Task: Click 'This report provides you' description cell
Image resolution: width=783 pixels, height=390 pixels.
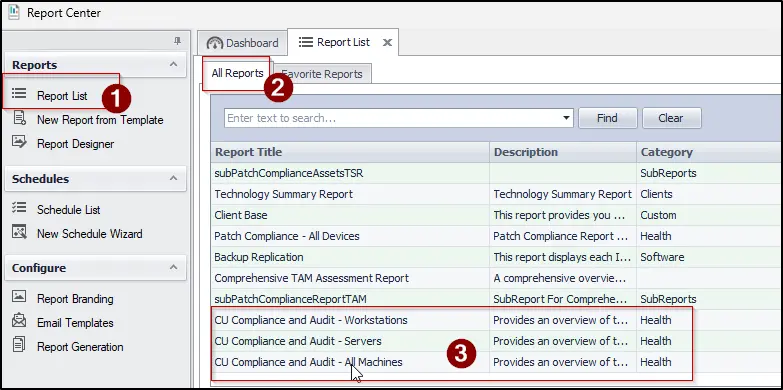Action: tap(563, 215)
